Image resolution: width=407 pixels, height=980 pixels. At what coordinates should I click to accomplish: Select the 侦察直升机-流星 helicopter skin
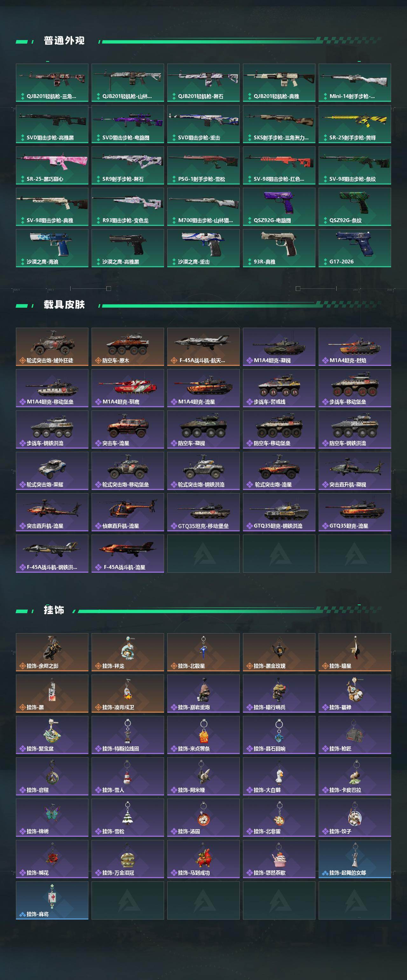(128, 512)
